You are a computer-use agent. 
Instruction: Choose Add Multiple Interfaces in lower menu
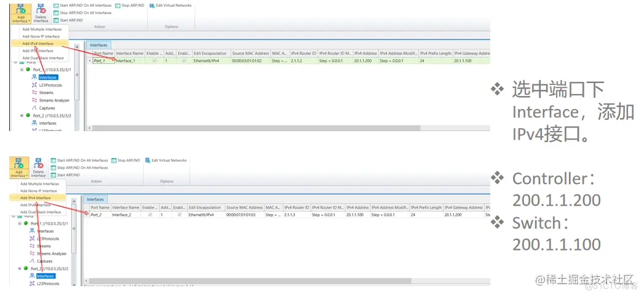click(x=40, y=184)
